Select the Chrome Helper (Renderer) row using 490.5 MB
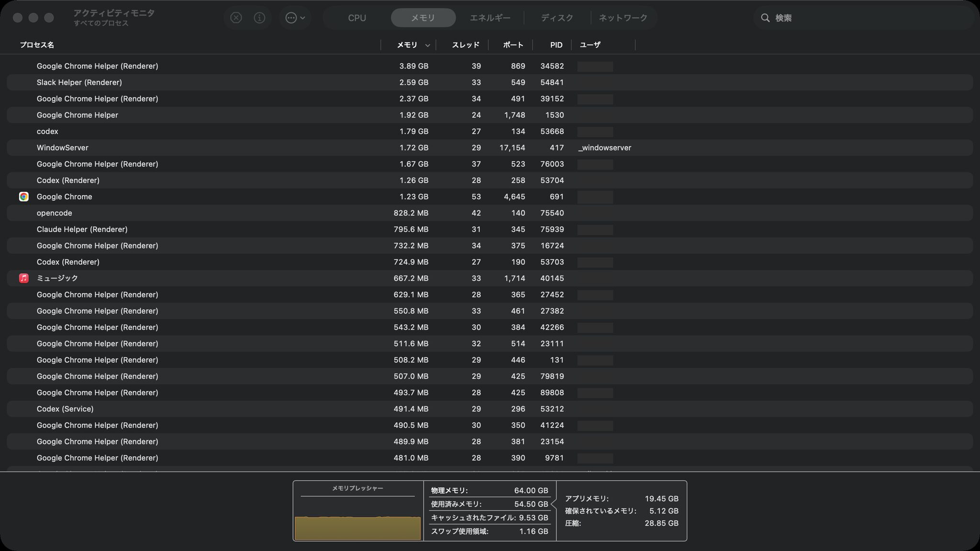Viewport: 980px width, 551px height. [490, 425]
